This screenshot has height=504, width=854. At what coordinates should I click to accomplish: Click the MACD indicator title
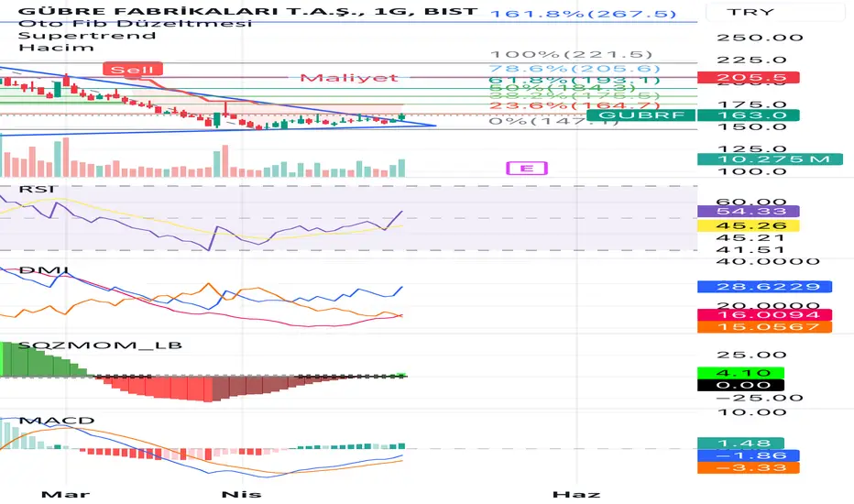(57, 420)
